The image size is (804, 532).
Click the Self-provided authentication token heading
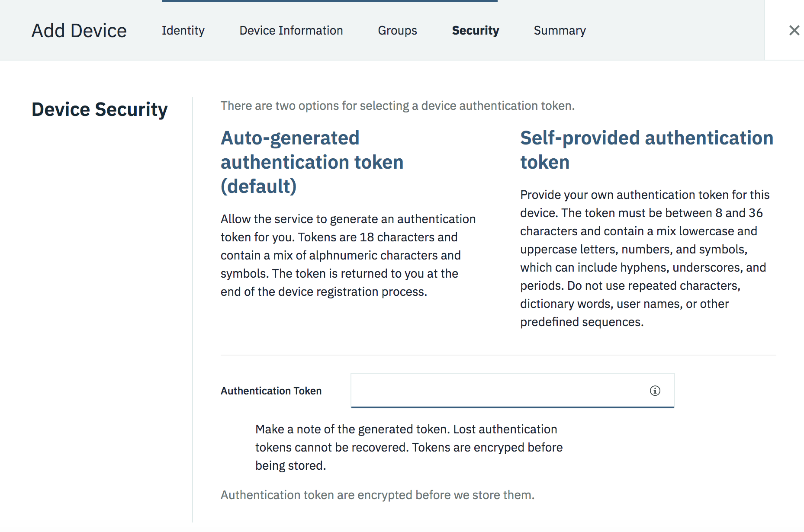(x=646, y=150)
